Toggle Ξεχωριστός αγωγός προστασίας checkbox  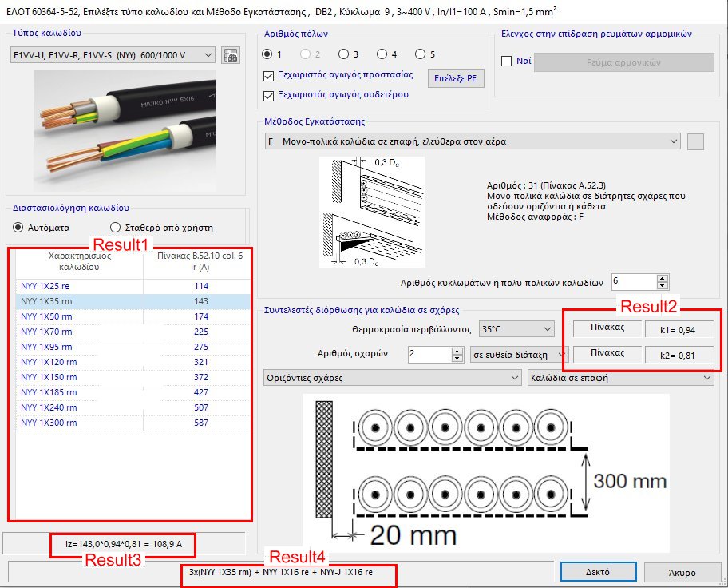click(x=268, y=76)
